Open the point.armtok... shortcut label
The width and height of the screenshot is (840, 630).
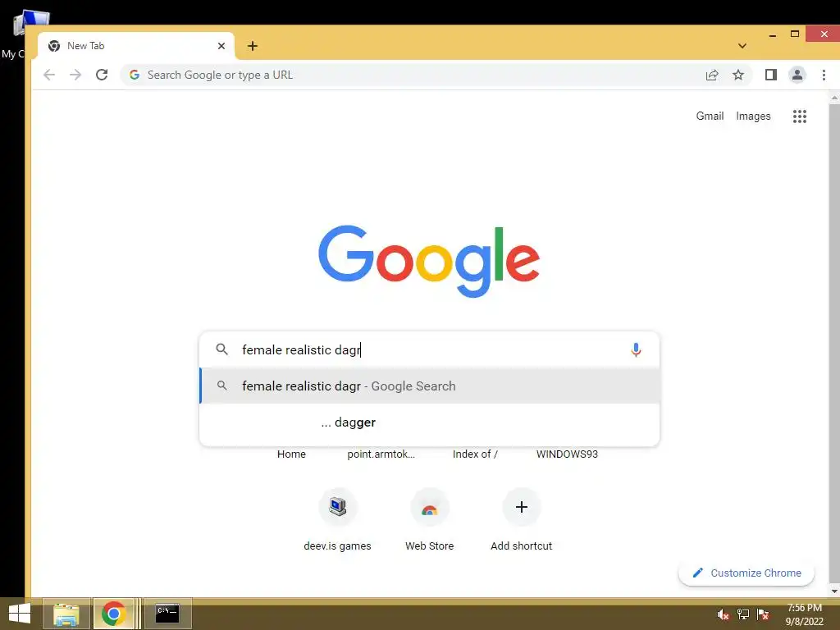coord(381,454)
